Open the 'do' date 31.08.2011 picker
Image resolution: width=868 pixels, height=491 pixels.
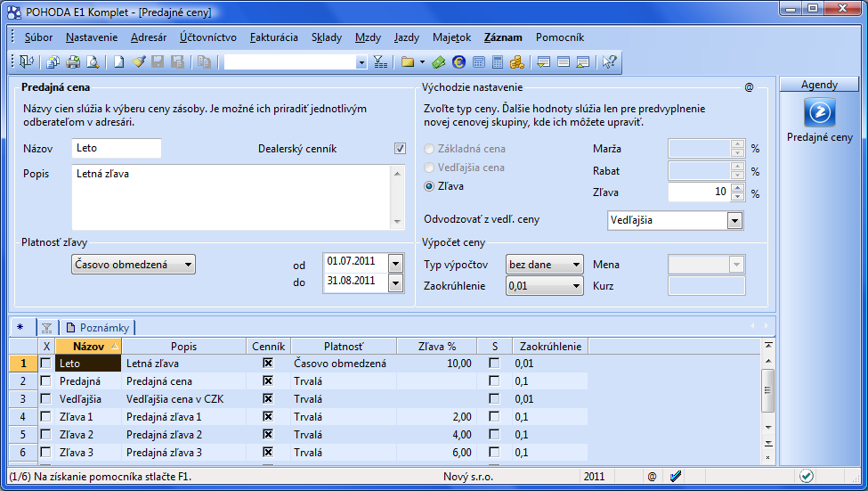click(x=396, y=283)
